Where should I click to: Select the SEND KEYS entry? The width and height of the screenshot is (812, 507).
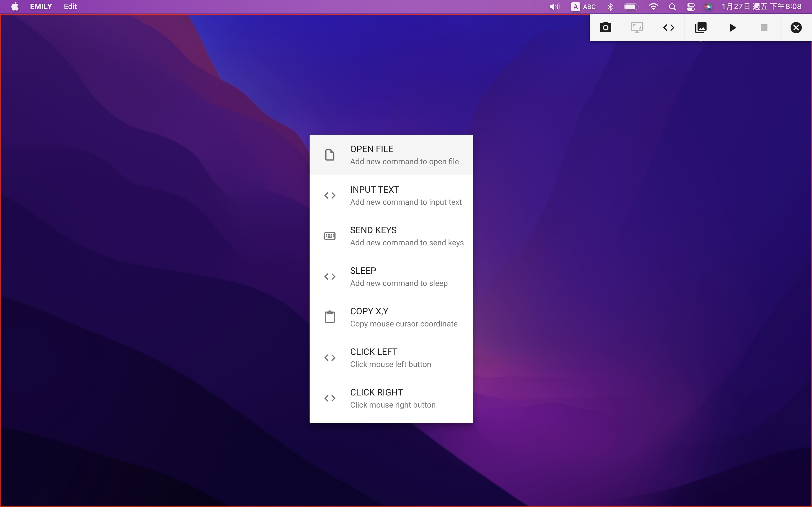(x=391, y=236)
